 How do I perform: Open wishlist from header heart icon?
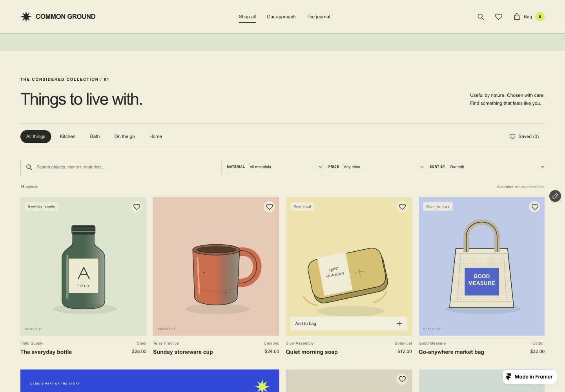point(499,17)
